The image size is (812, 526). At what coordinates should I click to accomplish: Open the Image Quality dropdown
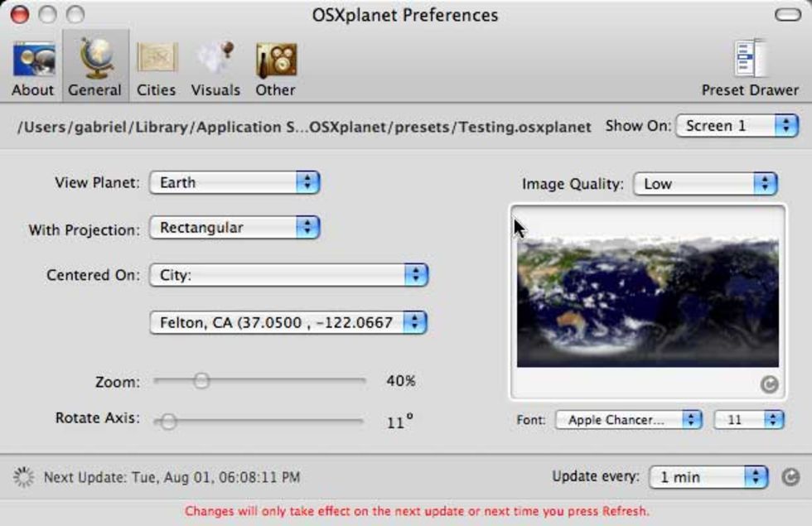pyautogui.click(x=705, y=184)
